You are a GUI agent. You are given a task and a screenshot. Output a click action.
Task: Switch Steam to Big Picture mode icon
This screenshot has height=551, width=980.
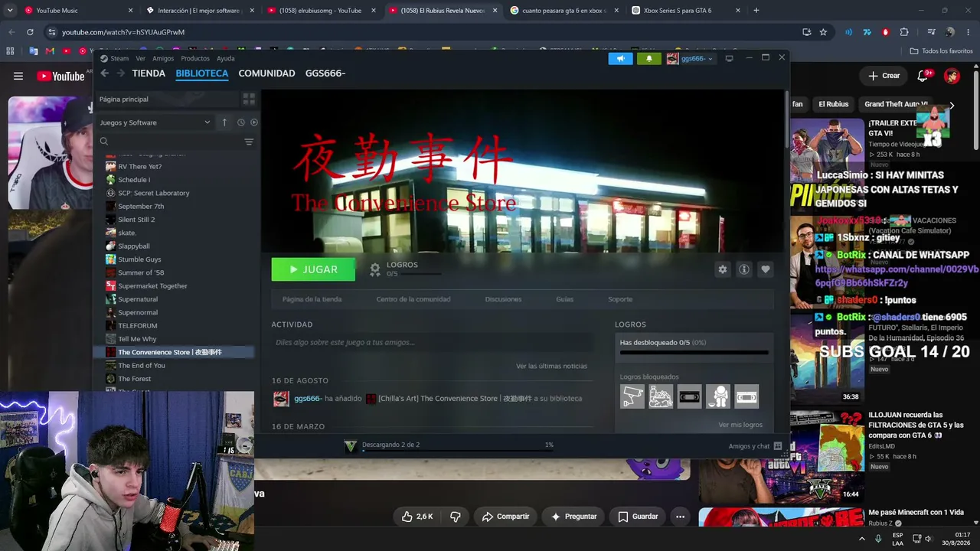tap(729, 58)
